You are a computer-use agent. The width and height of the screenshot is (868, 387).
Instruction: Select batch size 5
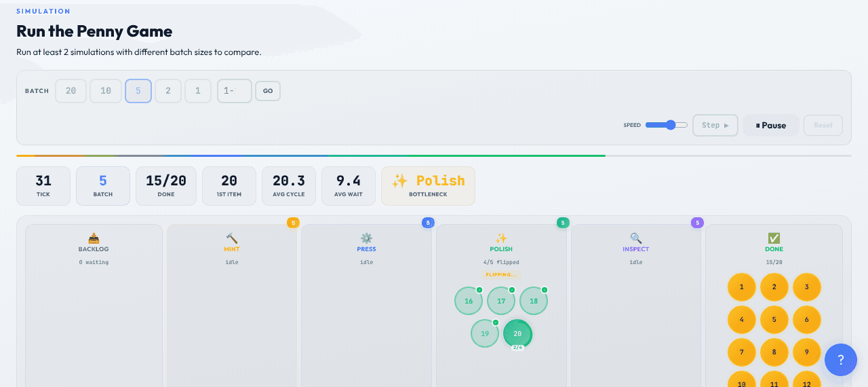point(138,91)
